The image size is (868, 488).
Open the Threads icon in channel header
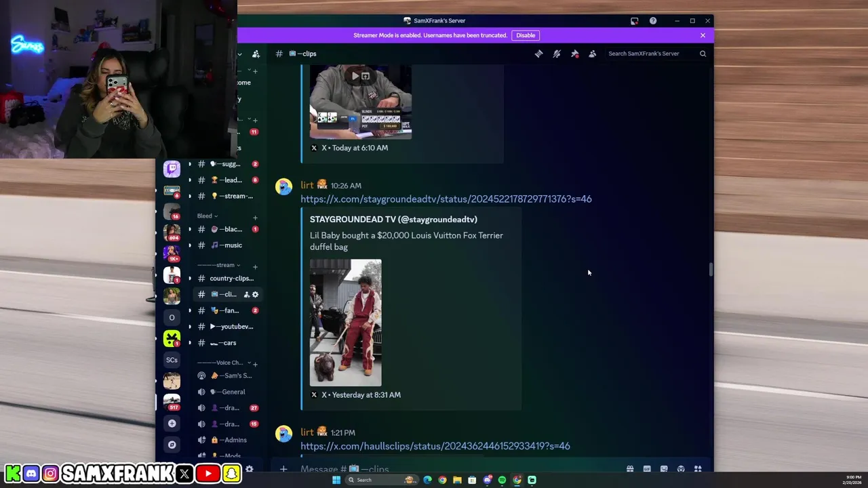pos(538,54)
